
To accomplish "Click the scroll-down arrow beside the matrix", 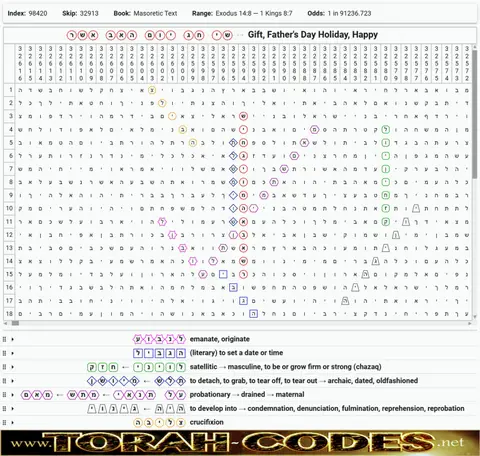I will pos(475,317).
